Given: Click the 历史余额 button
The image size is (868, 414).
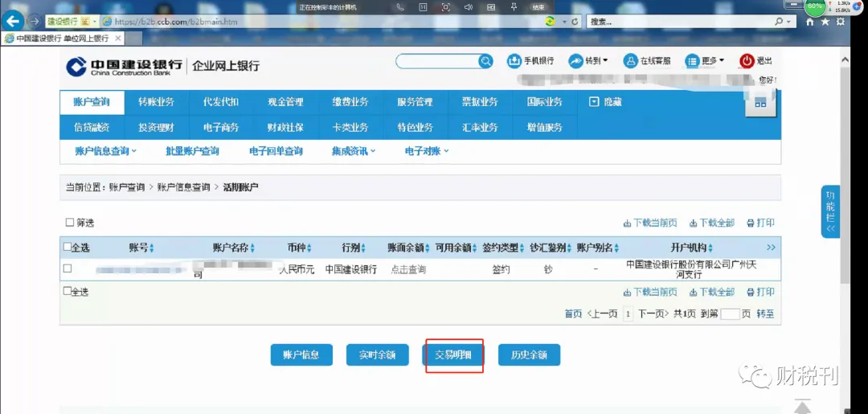Looking at the screenshot, I should pyautogui.click(x=529, y=355).
